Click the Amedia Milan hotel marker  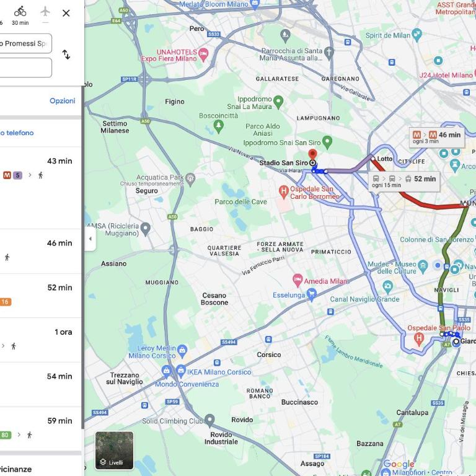[x=297, y=280]
